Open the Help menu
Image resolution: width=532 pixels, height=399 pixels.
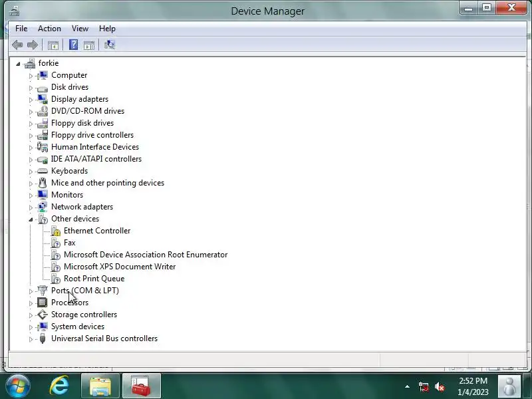107,29
